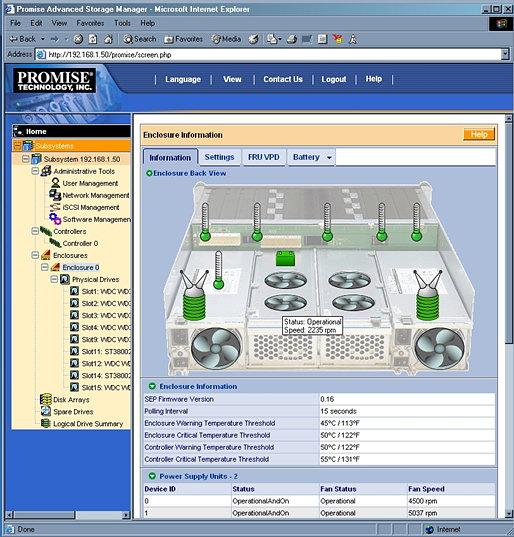Open the Media toolbar button
The image size is (514, 537).
click(226, 39)
